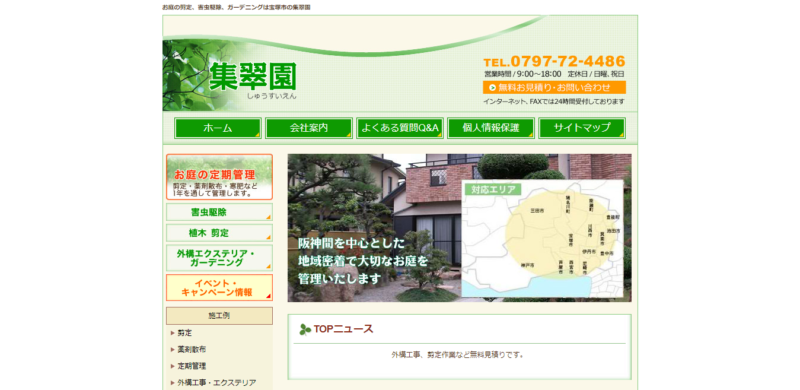
Task: Click the 対応エリア map image
Action: (x=542, y=238)
